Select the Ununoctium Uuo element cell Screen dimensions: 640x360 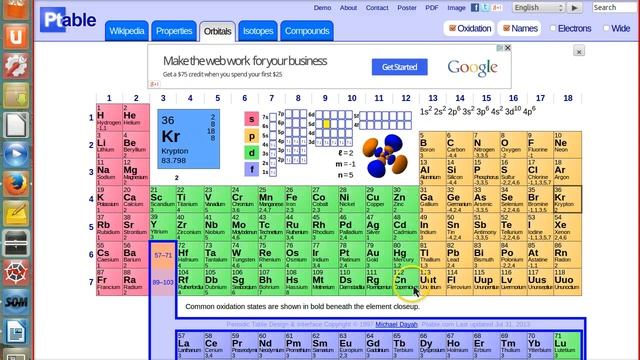click(567, 282)
